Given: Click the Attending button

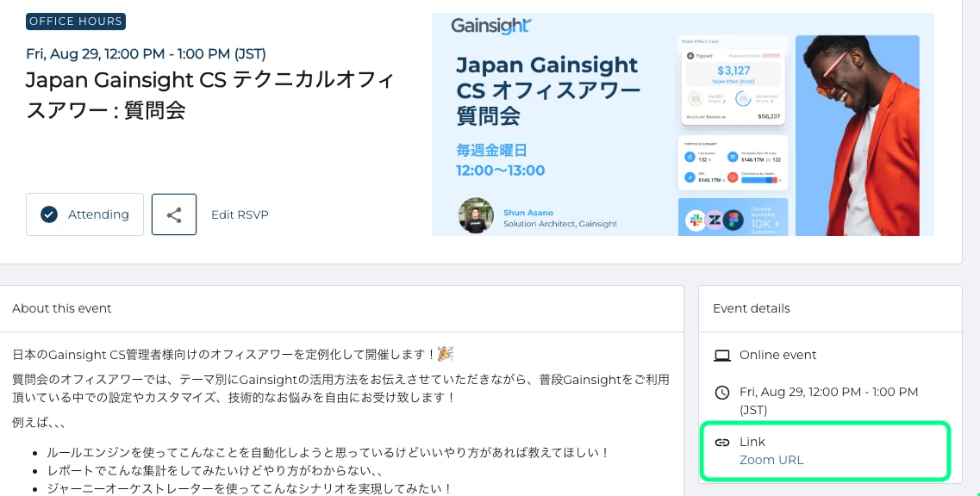Looking at the screenshot, I should [x=84, y=214].
